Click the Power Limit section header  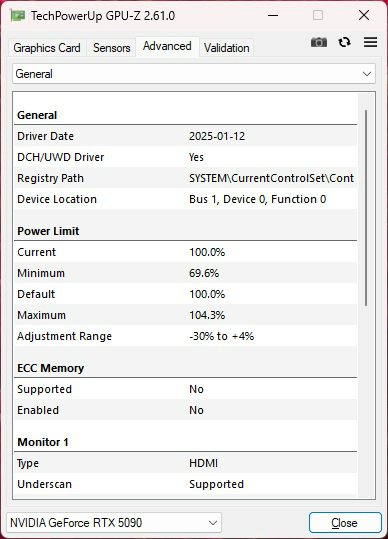click(48, 231)
